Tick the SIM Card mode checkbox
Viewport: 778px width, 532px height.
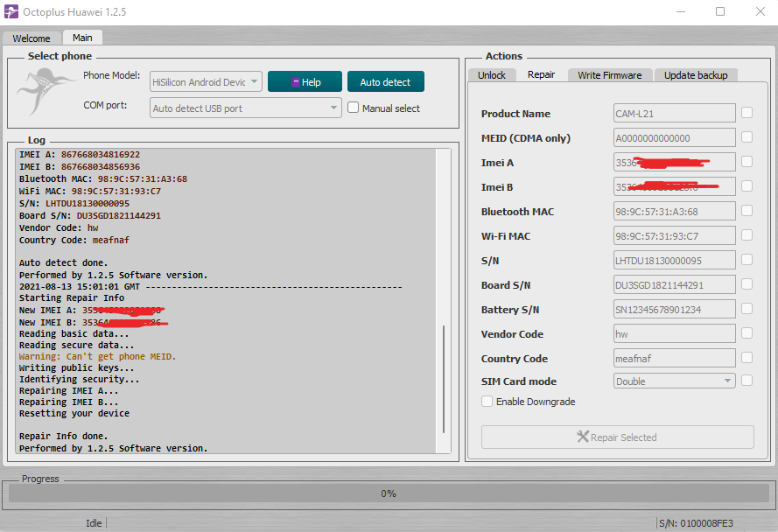[746, 380]
